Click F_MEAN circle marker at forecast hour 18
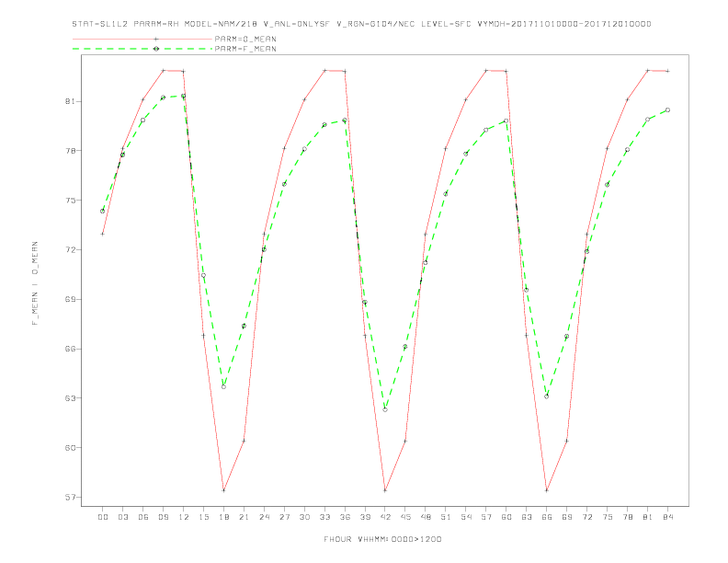728x563 pixels. click(x=223, y=386)
